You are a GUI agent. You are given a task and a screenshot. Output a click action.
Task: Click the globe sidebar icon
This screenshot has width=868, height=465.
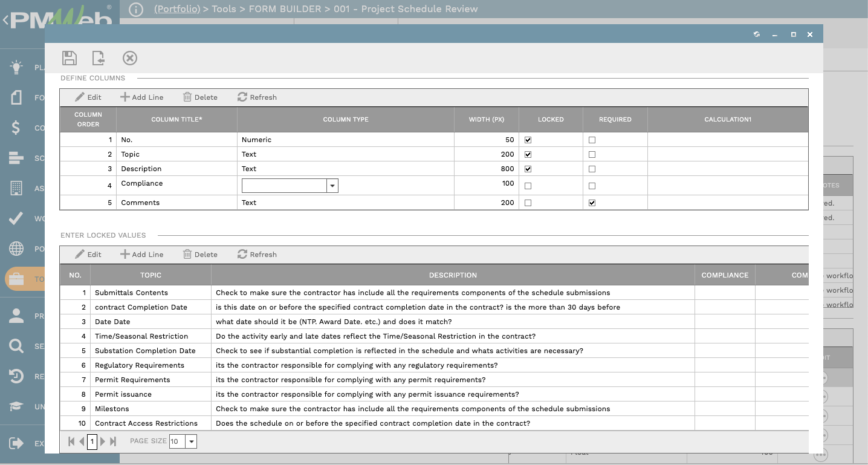tap(16, 249)
